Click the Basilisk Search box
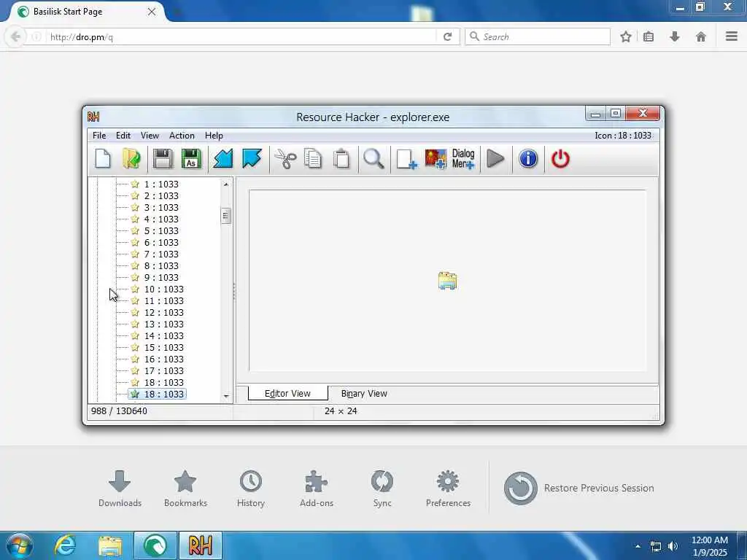Image resolution: width=747 pixels, height=560 pixels. [x=538, y=36]
